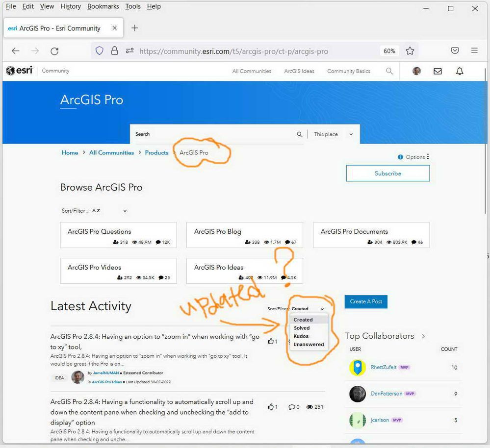The image size is (490, 448).
Task: Click the comment bubble icon on scroll up post
Action: click(291, 407)
